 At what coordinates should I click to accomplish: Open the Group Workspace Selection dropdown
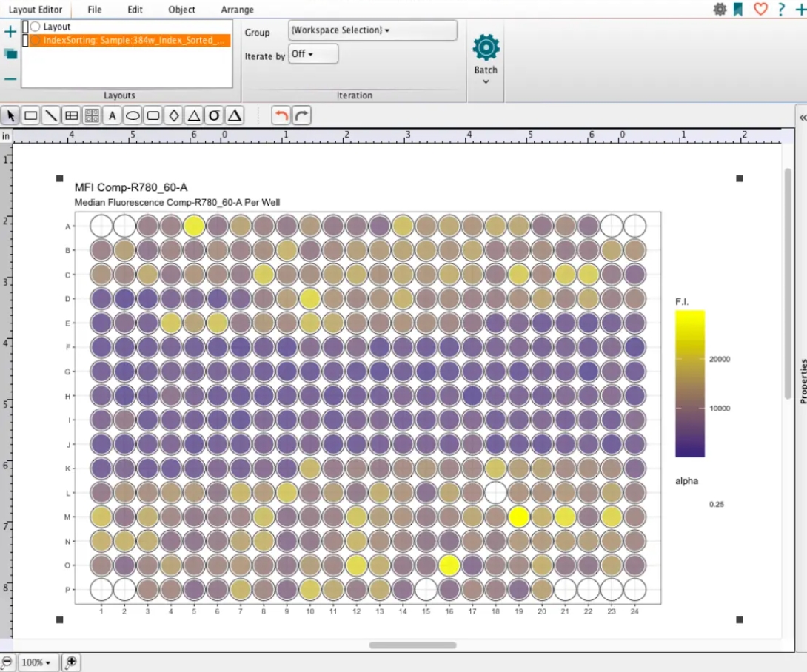[x=372, y=30]
